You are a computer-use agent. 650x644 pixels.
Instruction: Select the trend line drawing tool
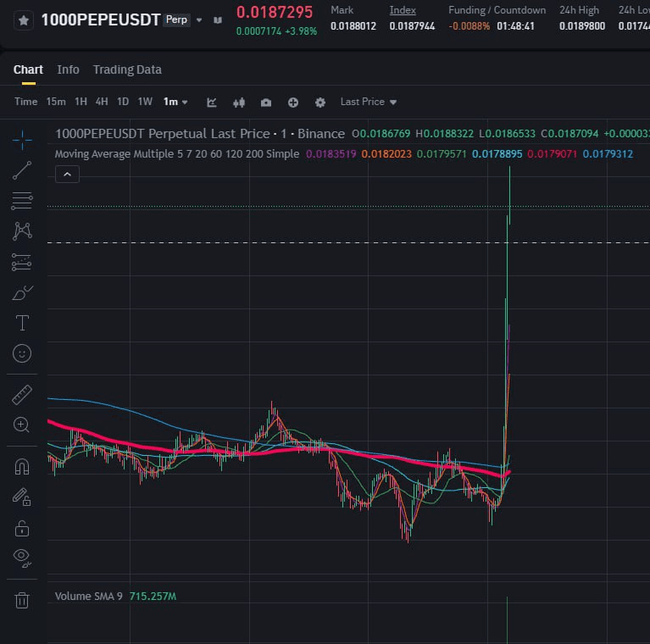tap(22, 170)
